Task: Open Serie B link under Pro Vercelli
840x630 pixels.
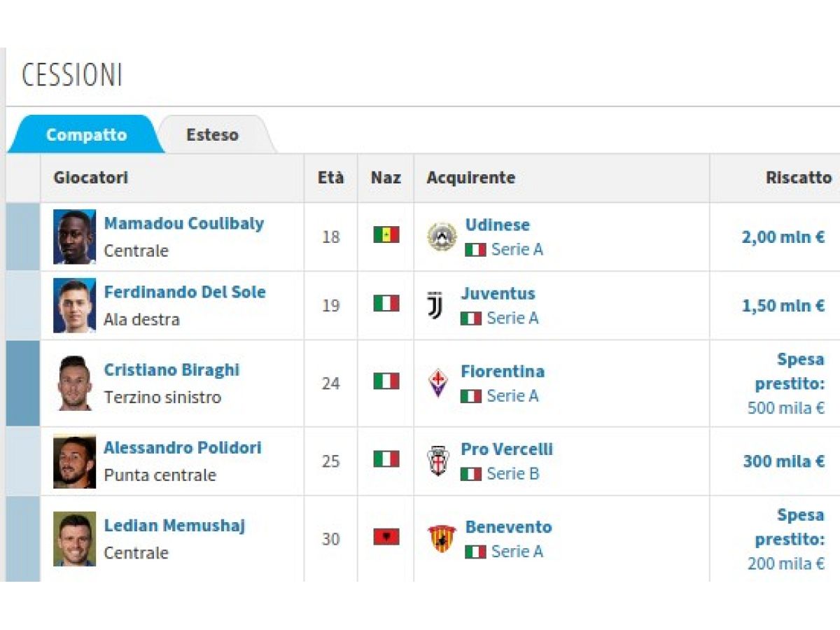Action: tap(513, 474)
